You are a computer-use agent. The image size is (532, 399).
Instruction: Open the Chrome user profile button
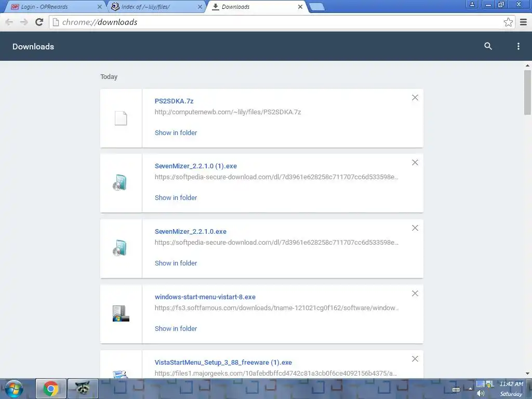click(x=472, y=4)
